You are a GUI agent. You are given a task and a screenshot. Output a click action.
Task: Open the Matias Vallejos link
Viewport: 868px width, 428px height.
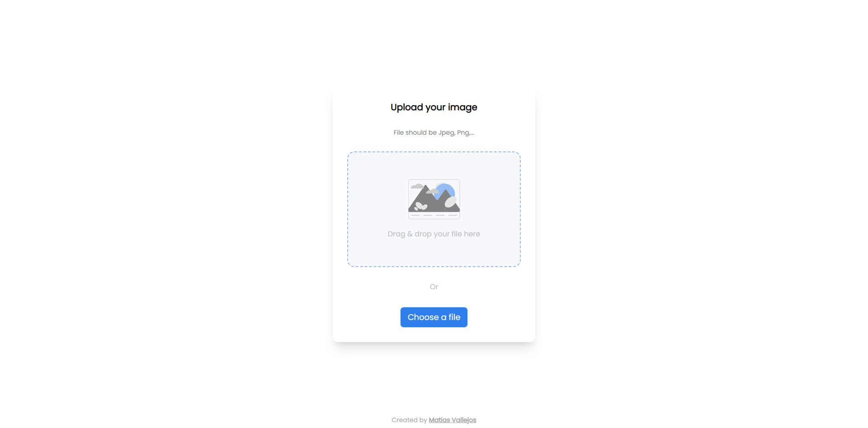(453, 420)
